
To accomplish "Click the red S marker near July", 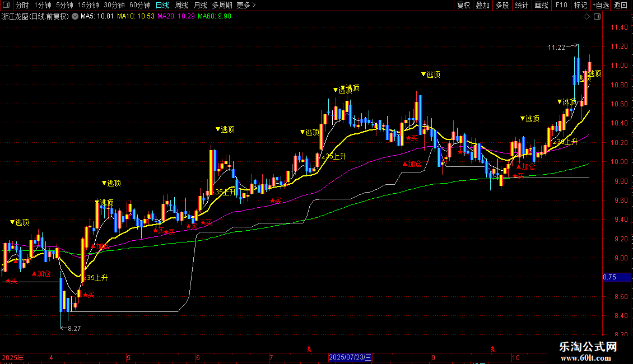I will [x=309, y=349].
